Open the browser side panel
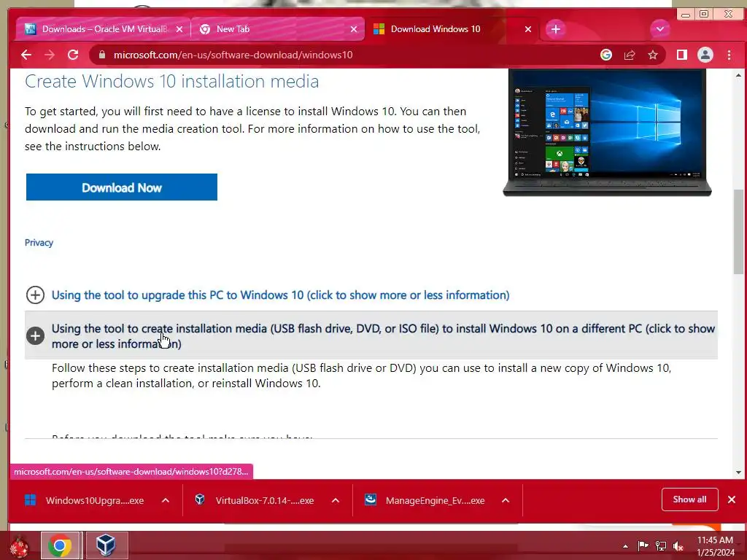 click(682, 55)
